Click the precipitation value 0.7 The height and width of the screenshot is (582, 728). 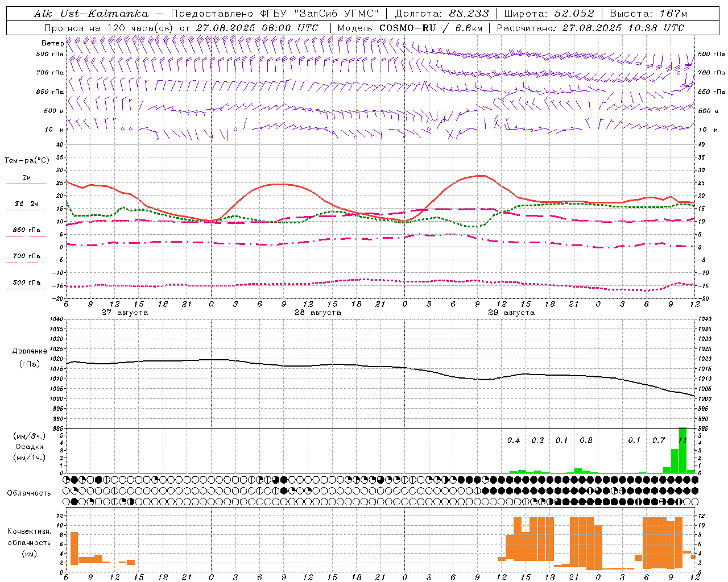point(659,440)
